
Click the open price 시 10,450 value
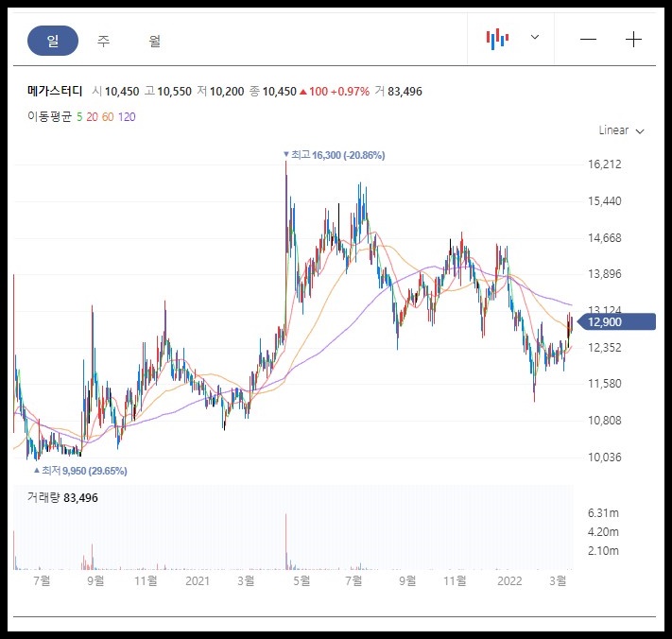point(115,92)
